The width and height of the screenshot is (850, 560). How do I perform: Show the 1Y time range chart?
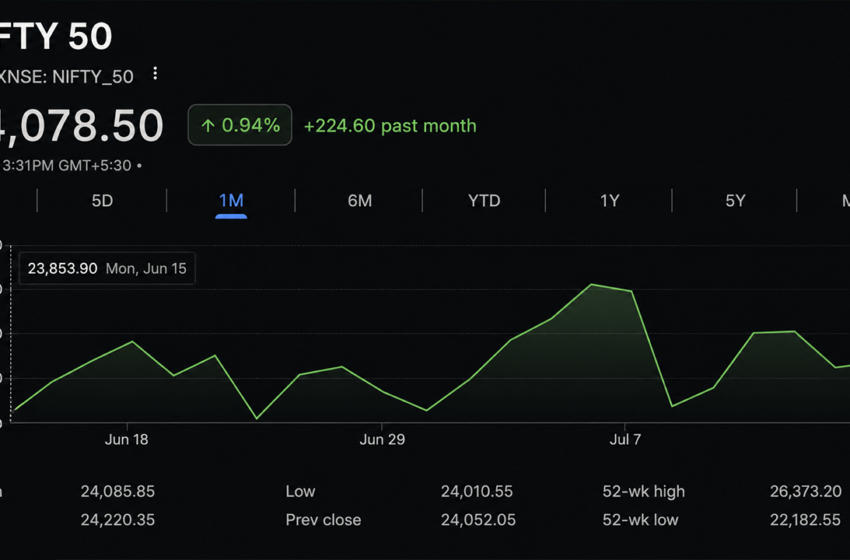click(609, 201)
